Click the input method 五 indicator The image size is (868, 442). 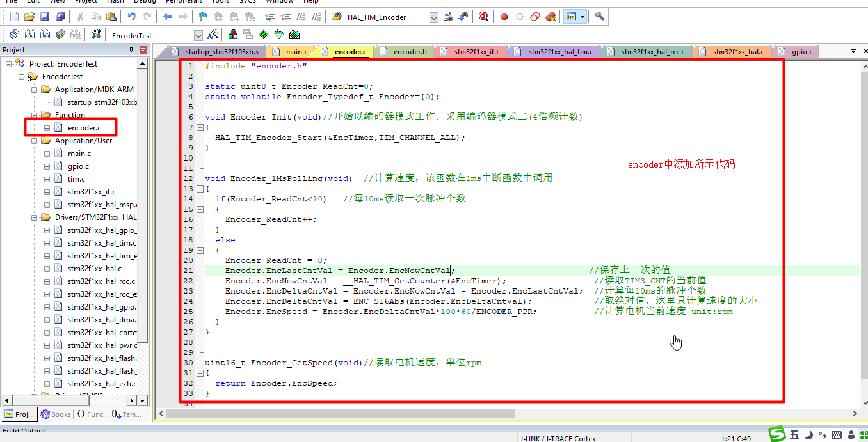click(794, 435)
